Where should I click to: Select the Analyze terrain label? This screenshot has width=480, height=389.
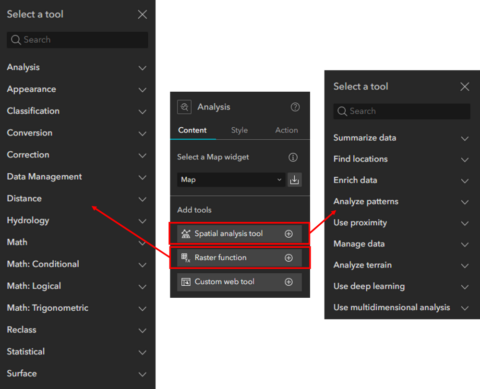pyautogui.click(x=363, y=265)
